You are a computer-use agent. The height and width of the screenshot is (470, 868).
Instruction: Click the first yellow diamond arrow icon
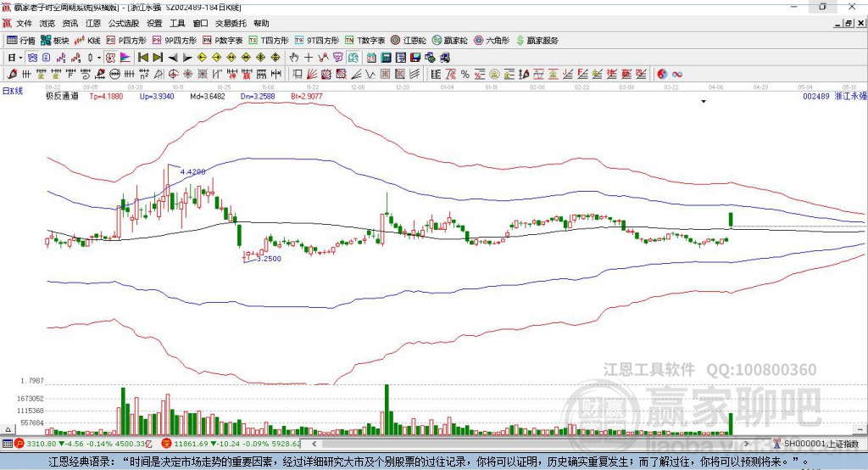coord(202,58)
